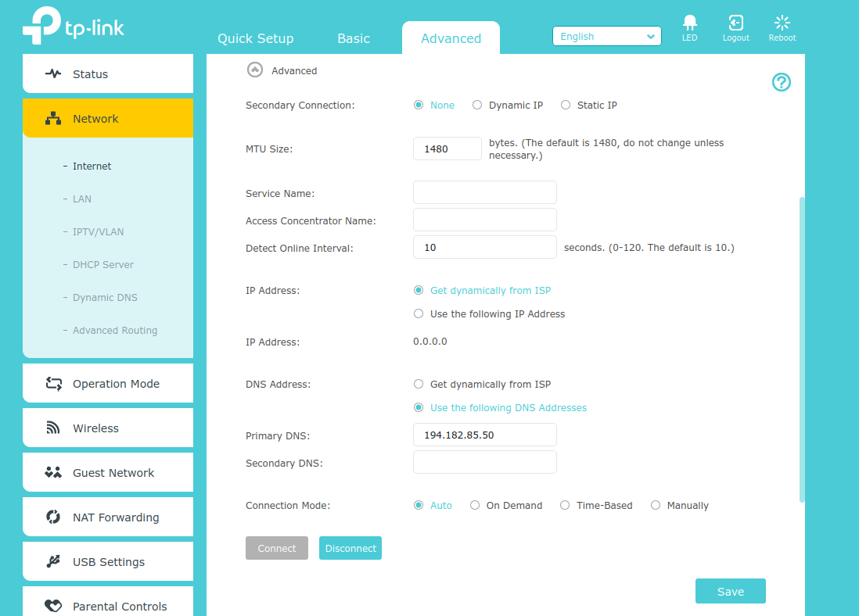Click the Secondary DNS input field
Image resolution: width=859 pixels, height=616 pixels.
(x=484, y=463)
